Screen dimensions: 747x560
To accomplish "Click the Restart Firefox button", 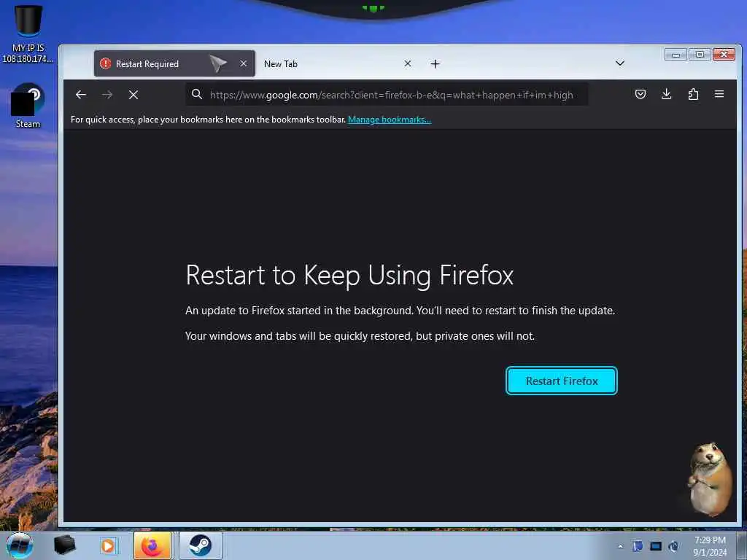I will point(562,381).
